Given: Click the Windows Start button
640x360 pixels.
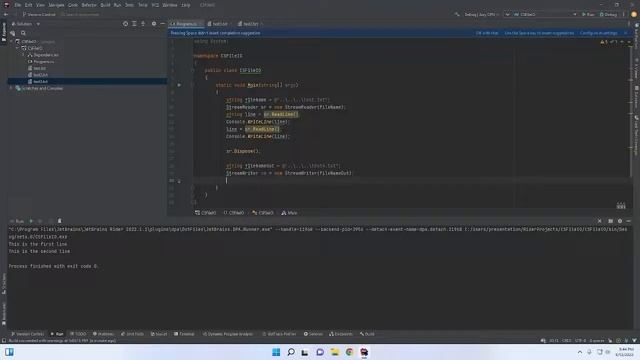Looking at the screenshot, I should click(x=276, y=352).
